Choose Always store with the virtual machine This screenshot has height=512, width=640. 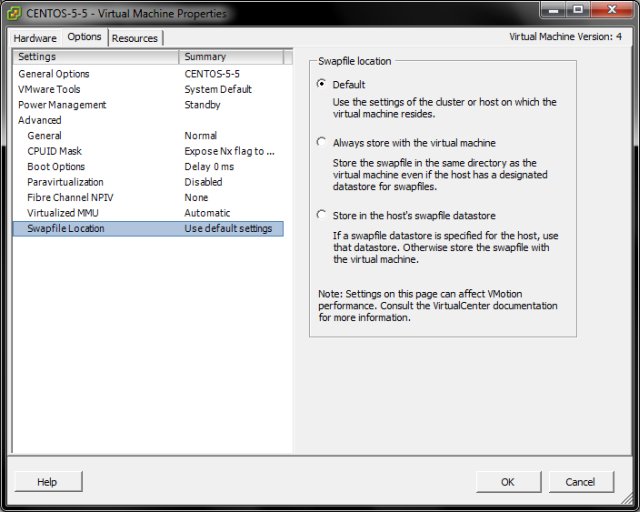[x=322, y=142]
